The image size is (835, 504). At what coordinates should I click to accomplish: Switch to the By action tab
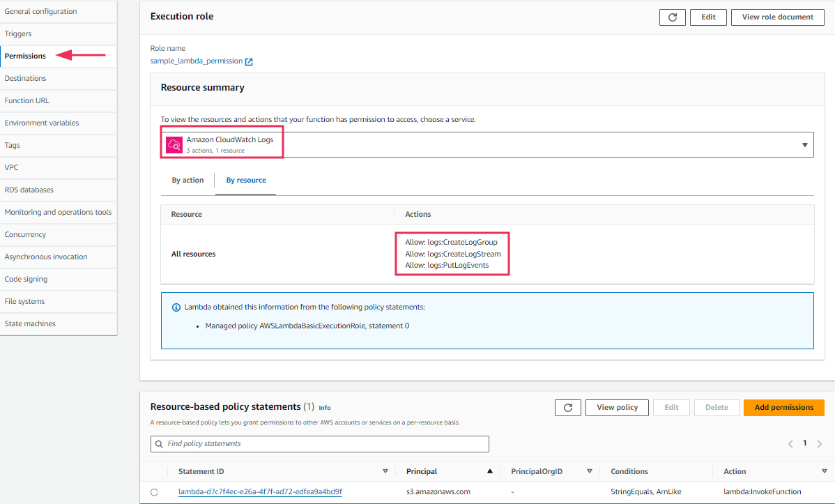(x=187, y=180)
